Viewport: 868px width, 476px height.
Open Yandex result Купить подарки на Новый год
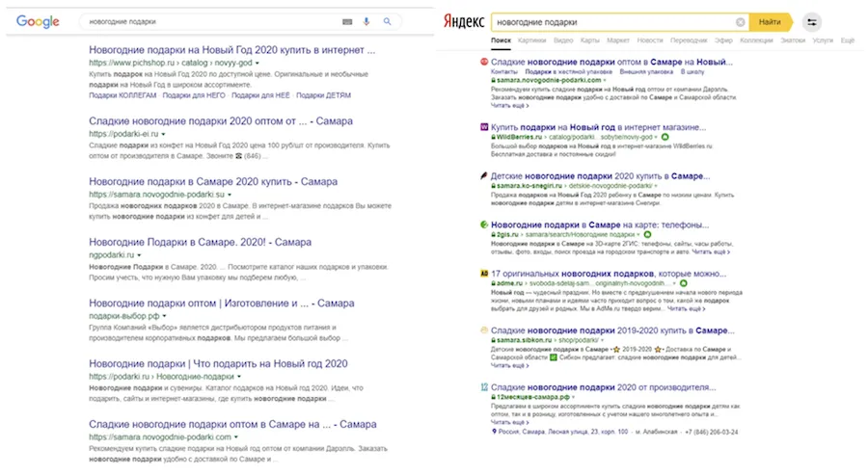(598, 127)
